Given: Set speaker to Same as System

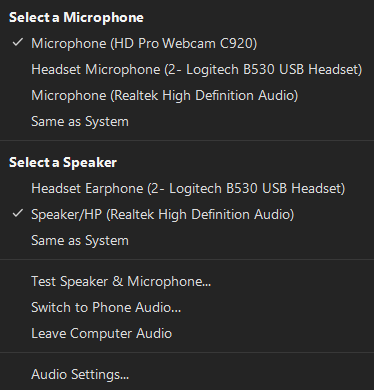Looking at the screenshot, I should tap(187, 240).
